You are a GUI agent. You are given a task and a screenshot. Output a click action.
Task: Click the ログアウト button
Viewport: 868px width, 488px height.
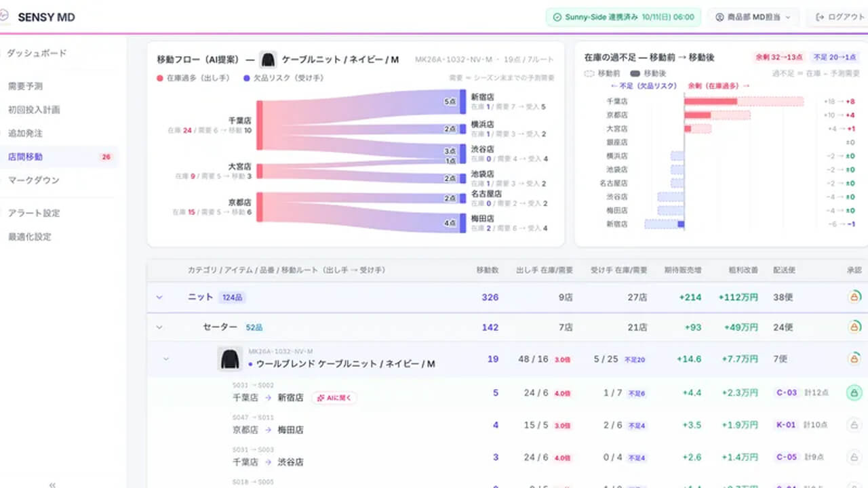pos(838,17)
